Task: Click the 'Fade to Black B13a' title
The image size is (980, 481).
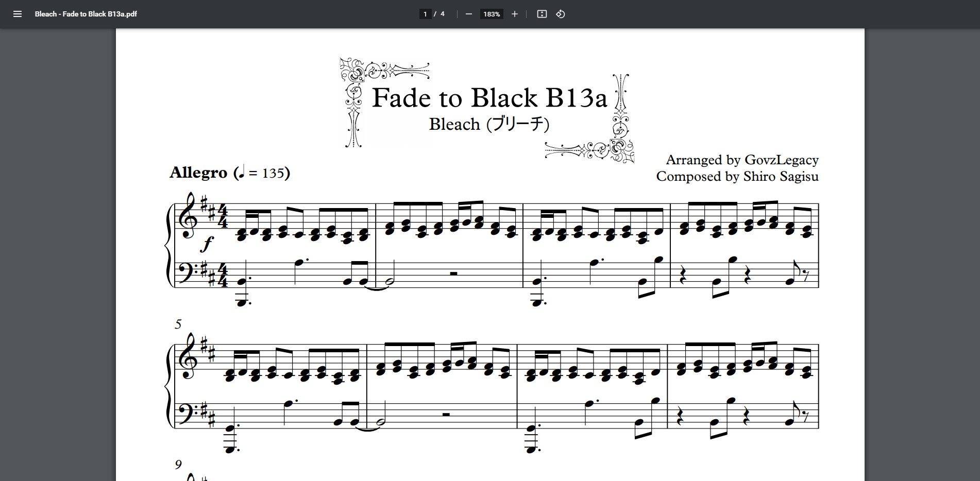Action: tap(489, 98)
